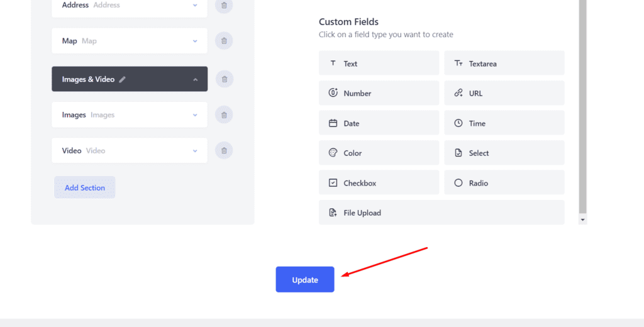Click the scrollbar down arrow

tap(582, 220)
